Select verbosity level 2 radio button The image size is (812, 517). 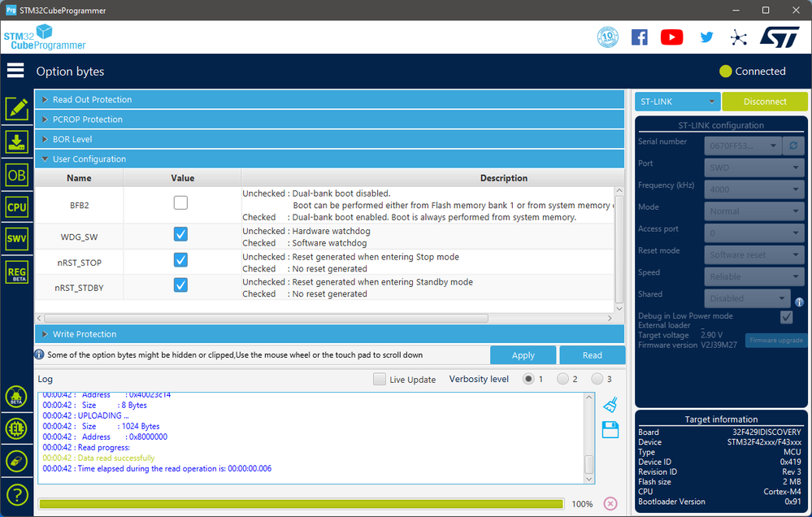click(x=563, y=379)
